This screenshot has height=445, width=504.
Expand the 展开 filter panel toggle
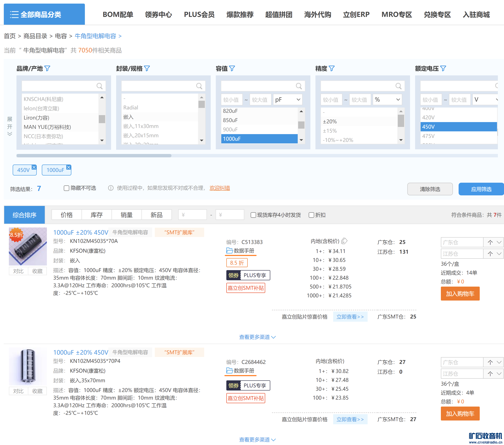pyautogui.click(x=10, y=126)
